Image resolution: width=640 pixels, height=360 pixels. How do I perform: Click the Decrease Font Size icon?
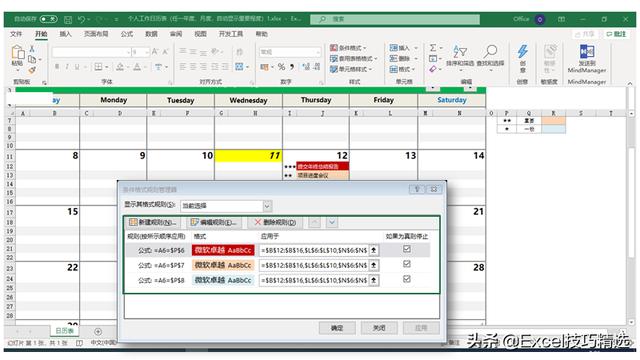pos(165,52)
